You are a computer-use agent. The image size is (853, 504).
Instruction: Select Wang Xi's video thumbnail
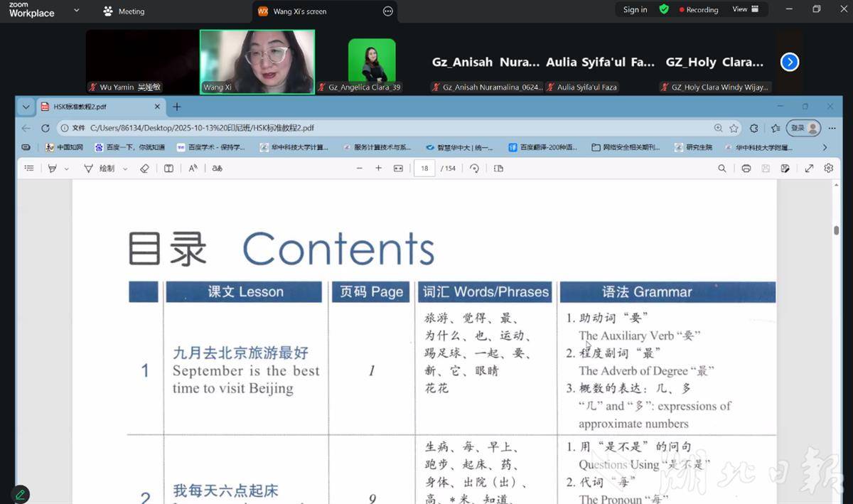[x=257, y=62]
